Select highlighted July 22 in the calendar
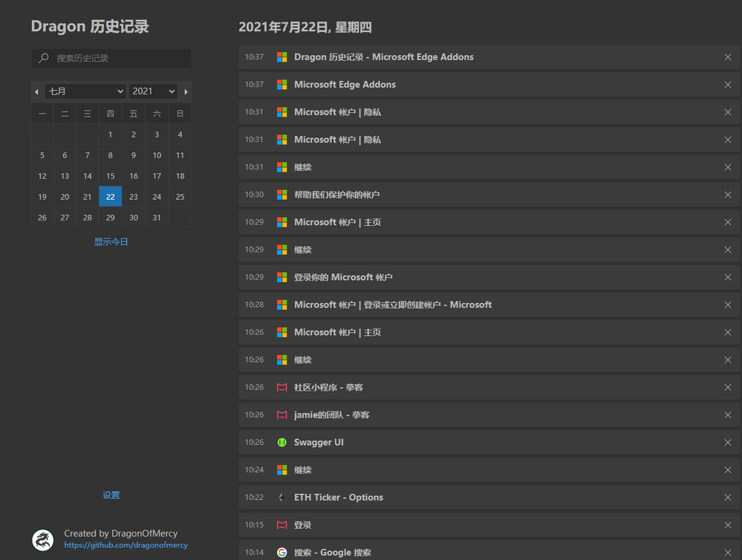Screen dimensions: 742x560 coord(110,197)
